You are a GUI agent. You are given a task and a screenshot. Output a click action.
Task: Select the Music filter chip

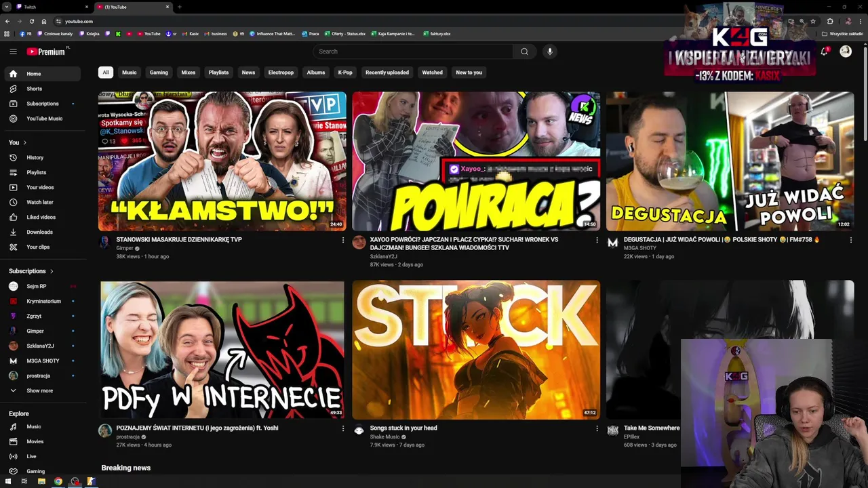(x=129, y=73)
